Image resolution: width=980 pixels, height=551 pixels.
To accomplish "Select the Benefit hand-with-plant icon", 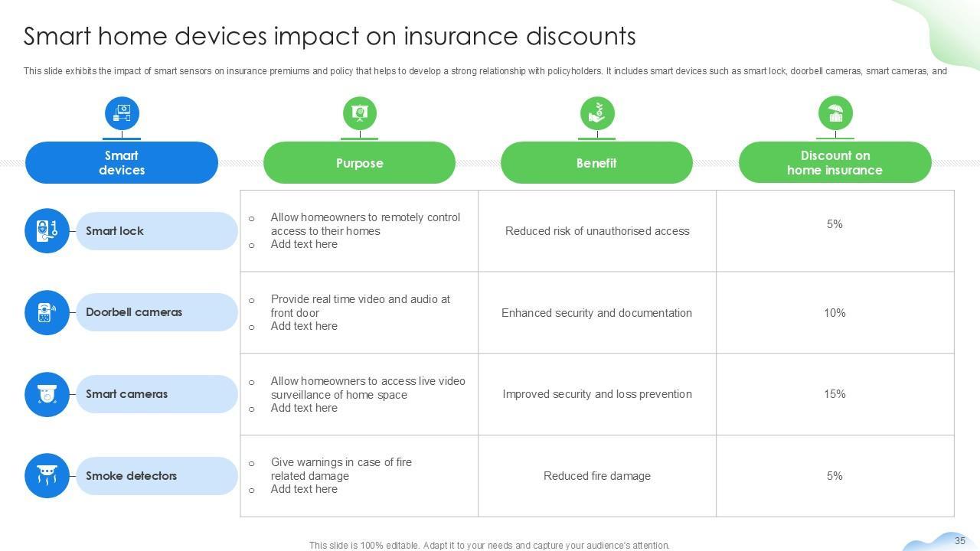I will (596, 113).
